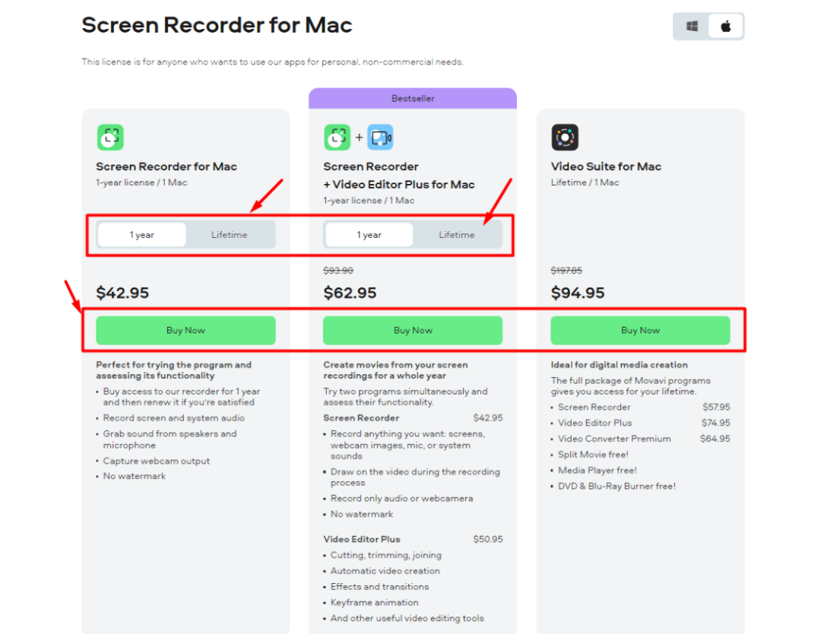The height and width of the screenshot is (634, 840).
Task: Select 1 year option in Bestseller bundle
Action: tap(369, 235)
